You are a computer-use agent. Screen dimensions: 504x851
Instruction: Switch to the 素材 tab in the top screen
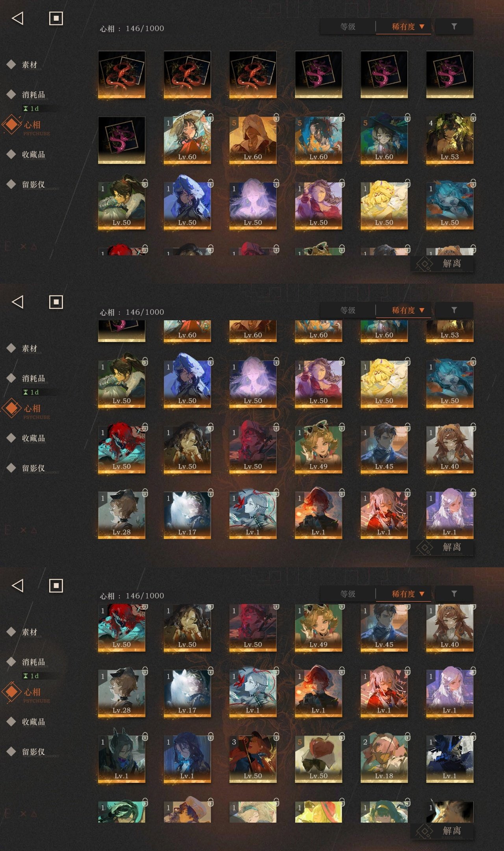tap(30, 65)
